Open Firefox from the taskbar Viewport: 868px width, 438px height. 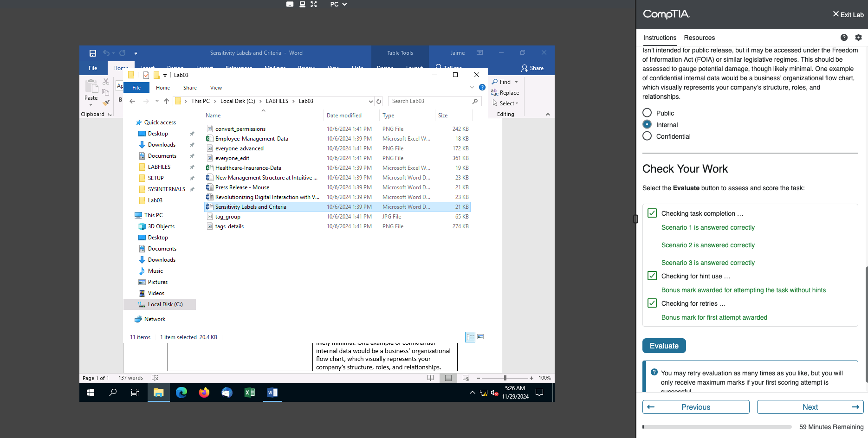pos(204,393)
